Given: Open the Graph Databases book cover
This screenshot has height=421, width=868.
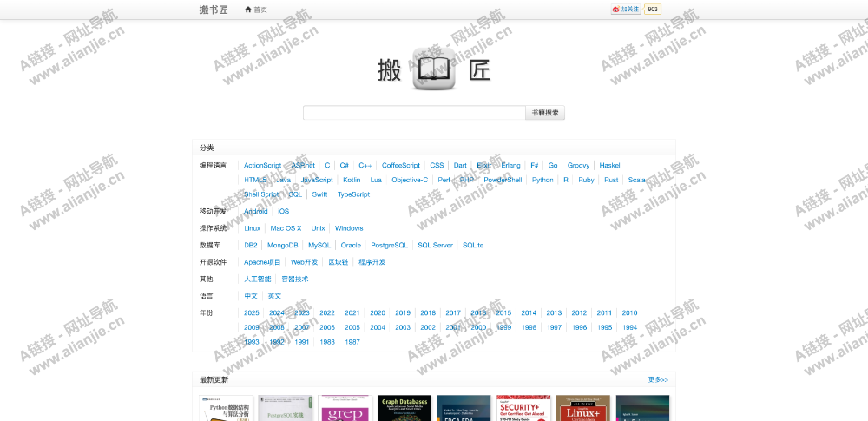Looking at the screenshot, I should 404,408.
